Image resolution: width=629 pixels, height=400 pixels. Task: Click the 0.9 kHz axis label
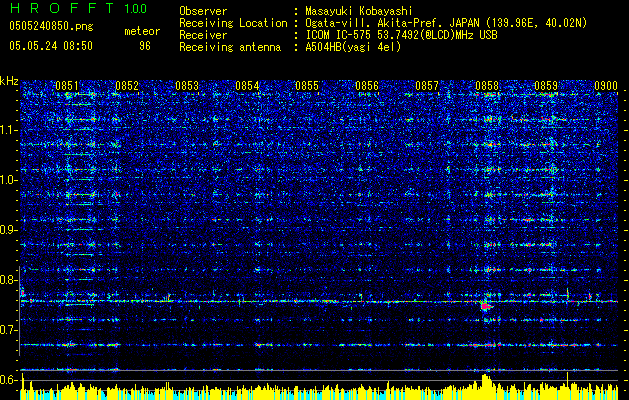click(x=9, y=230)
